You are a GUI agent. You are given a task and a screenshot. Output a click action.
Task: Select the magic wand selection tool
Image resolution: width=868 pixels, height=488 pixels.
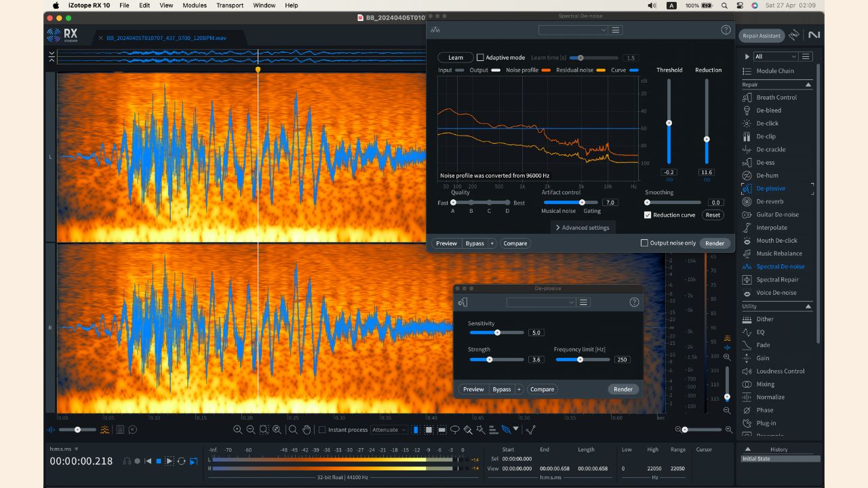pyautogui.click(x=480, y=430)
